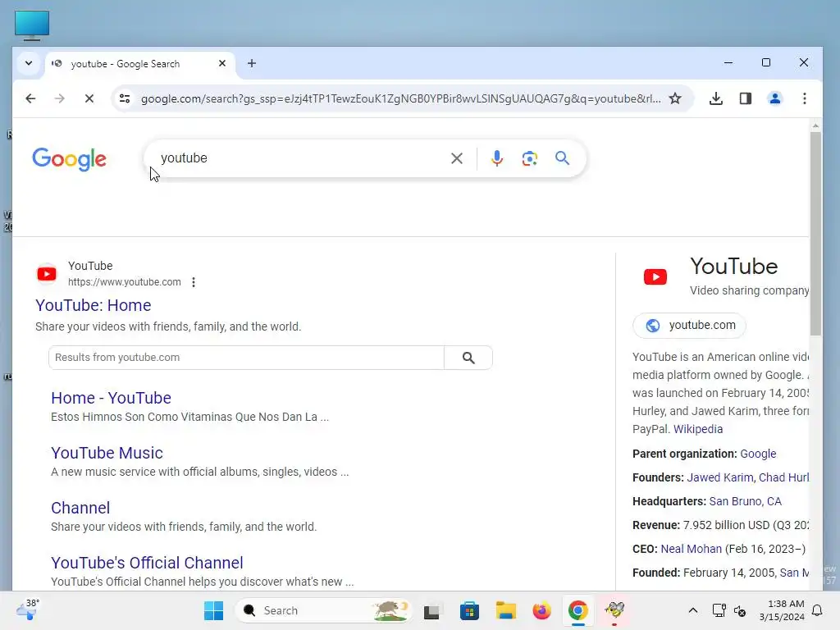Show hidden system tray icons

click(x=692, y=610)
